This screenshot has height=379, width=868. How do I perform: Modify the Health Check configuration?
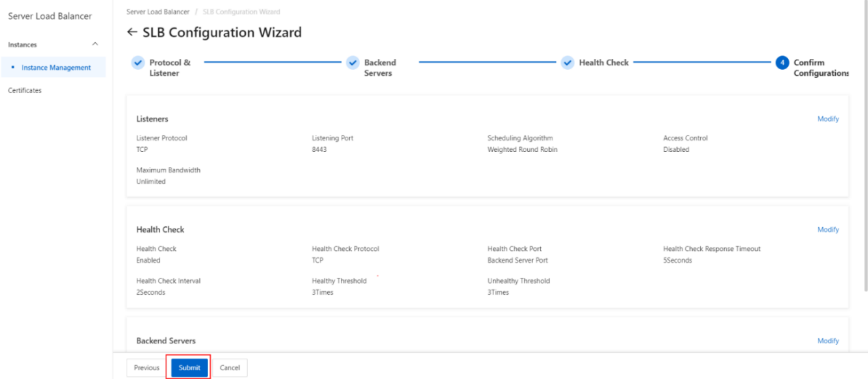[x=828, y=230]
